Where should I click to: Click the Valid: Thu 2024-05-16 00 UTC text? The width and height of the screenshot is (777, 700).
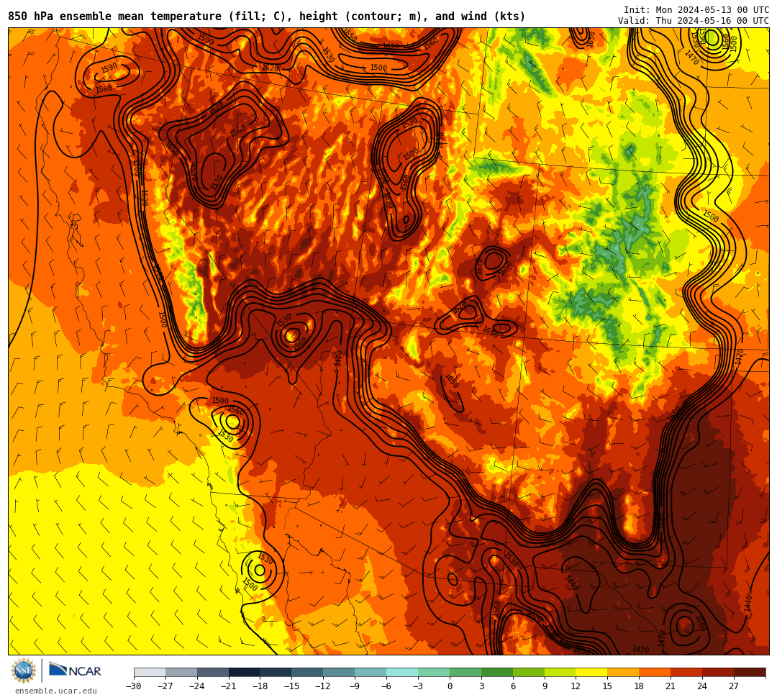[x=694, y=21]
